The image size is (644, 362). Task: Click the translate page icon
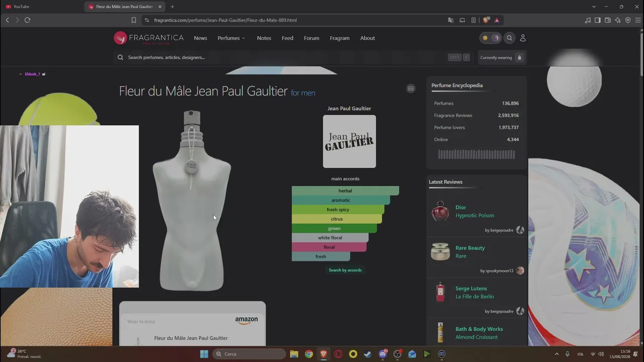coord(451,20)
